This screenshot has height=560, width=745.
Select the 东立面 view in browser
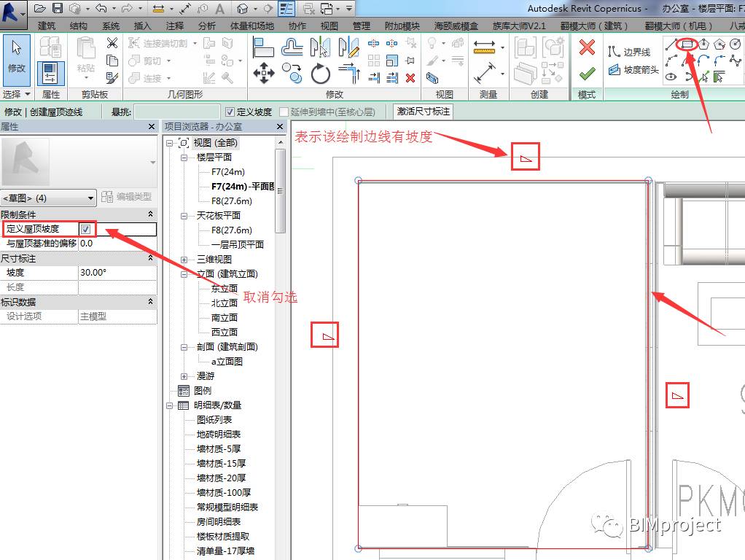pyautogui.click(x=225, y=289)
